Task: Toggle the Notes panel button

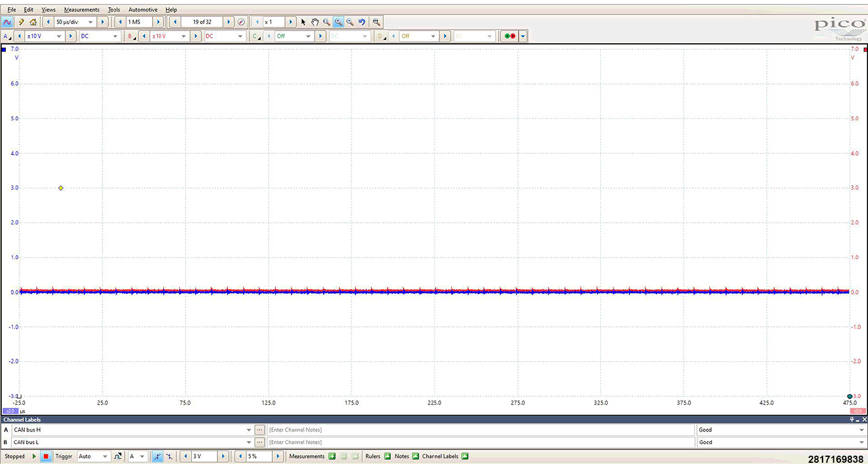Action: (415, 456)
